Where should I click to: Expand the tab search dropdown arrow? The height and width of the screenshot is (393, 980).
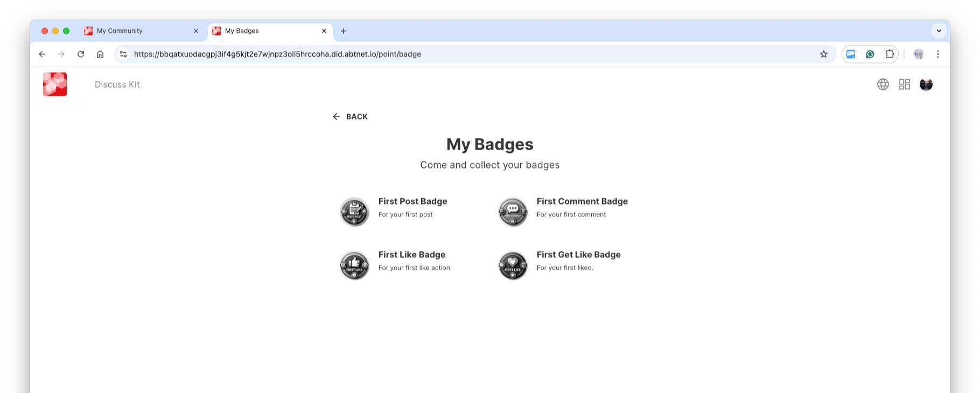(x=939, y=31)
